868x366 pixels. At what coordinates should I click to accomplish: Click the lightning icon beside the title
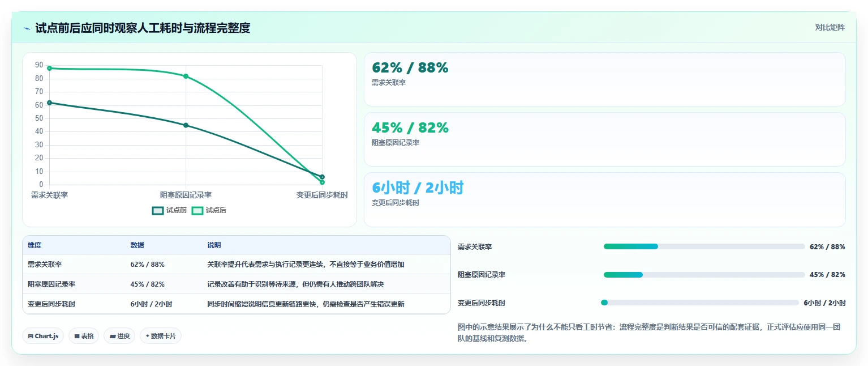click(x=27, y=28)
